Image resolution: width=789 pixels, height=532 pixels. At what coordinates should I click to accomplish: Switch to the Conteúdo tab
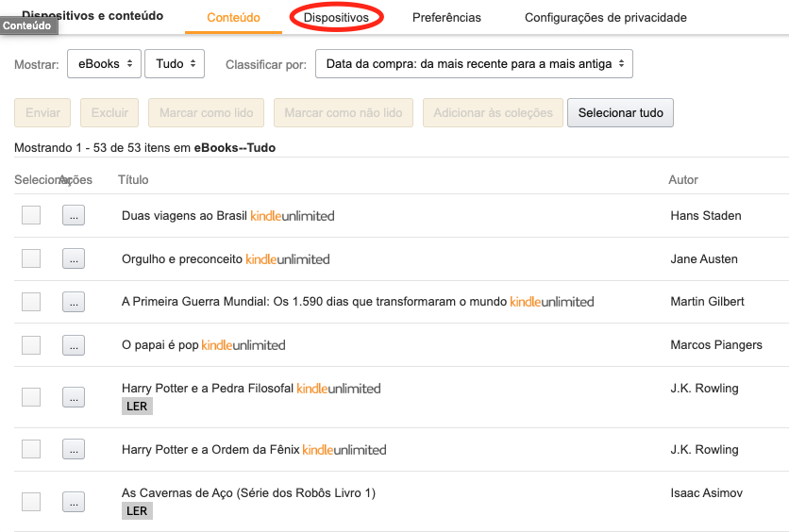tap(233, 18)
